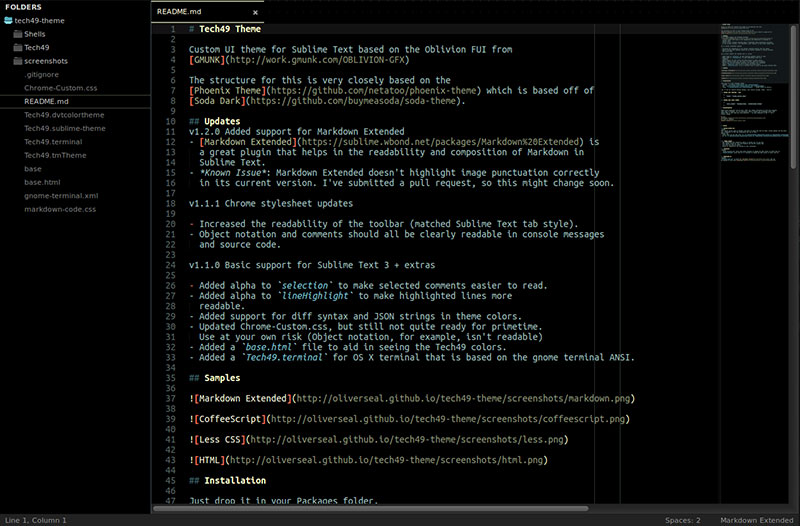
Task: Click line number 10 in the gutter
Action: pos(170,121)
